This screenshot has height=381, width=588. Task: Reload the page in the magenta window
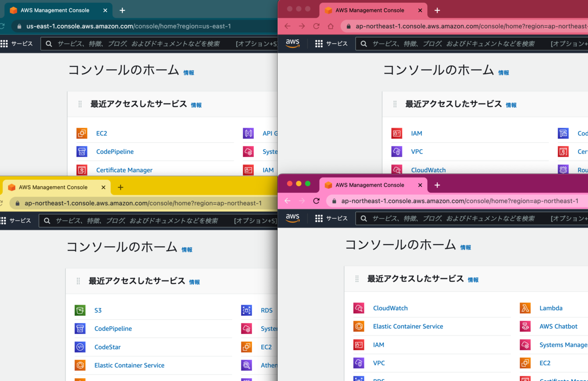(317, 201)
